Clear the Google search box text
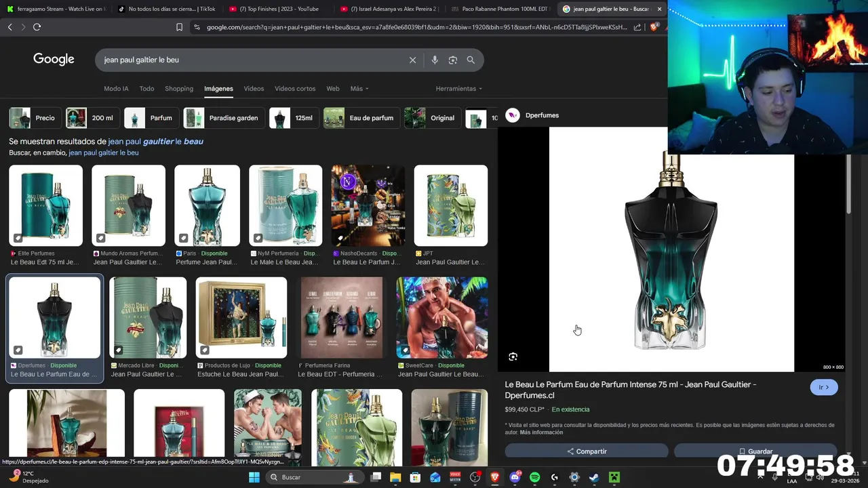The width and height of the screenshot is (868, 488). click(412, 60)
